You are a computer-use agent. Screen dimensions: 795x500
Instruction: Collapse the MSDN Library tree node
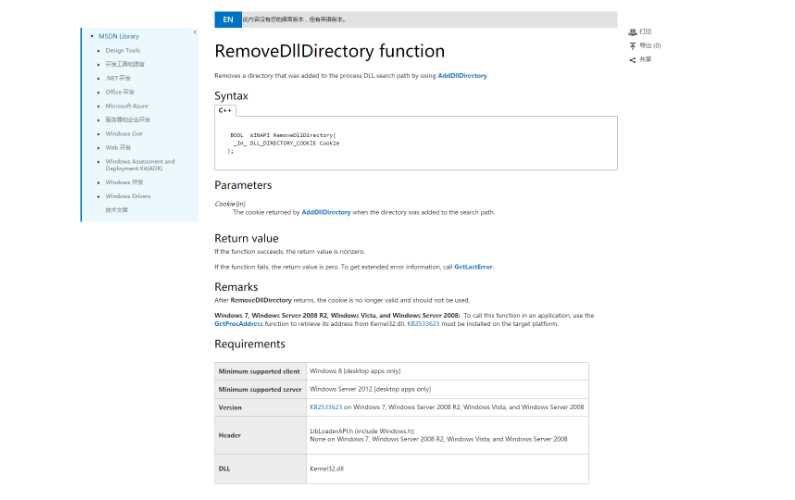pos(91,36)
